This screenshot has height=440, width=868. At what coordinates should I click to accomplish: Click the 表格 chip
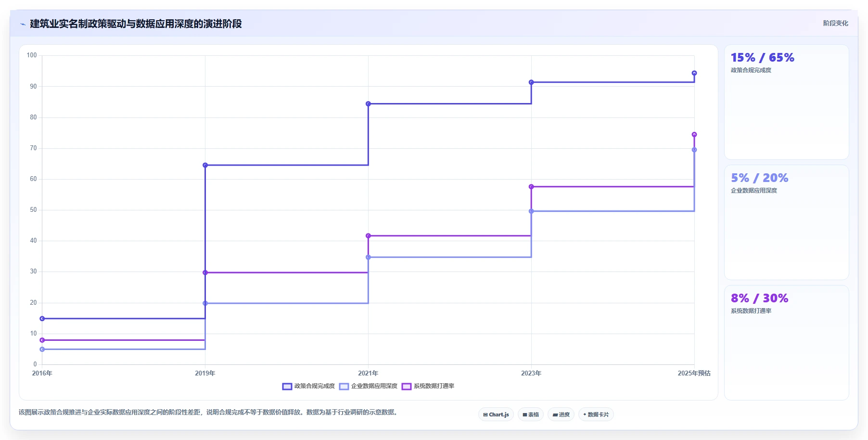531,414
